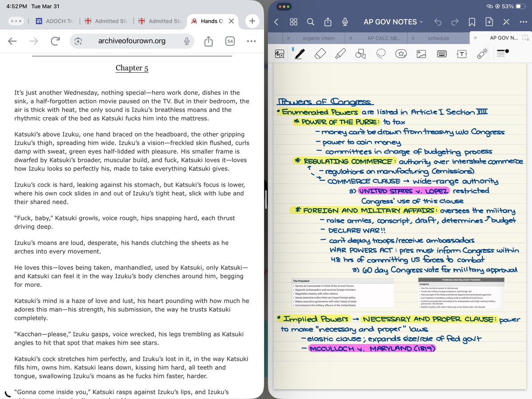Select the Shapes tool
The height and width of the screenshot is (399, 532).
[360, 54]
